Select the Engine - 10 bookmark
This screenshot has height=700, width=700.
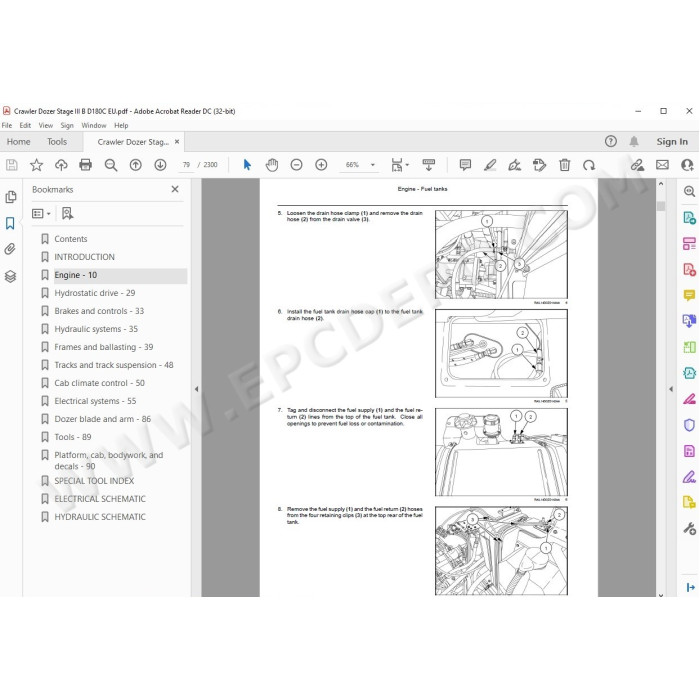click(75, 275)
